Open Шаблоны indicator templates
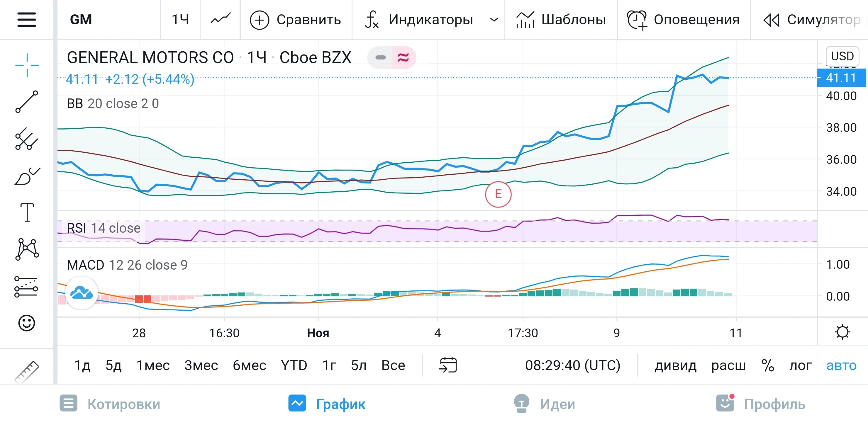Viewport: 868px width, 422px height. click(x=561, y=20)
